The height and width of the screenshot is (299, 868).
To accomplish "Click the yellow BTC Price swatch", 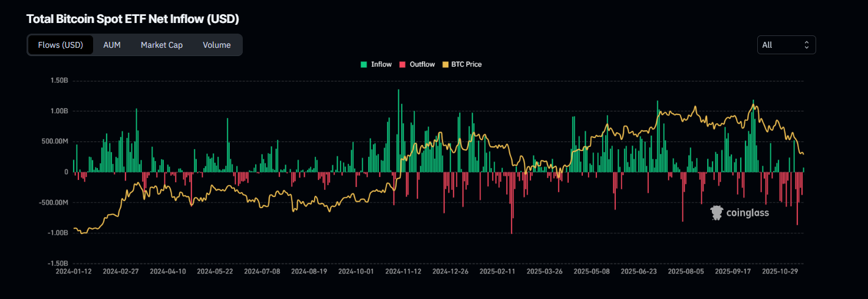I will (445, 64).
